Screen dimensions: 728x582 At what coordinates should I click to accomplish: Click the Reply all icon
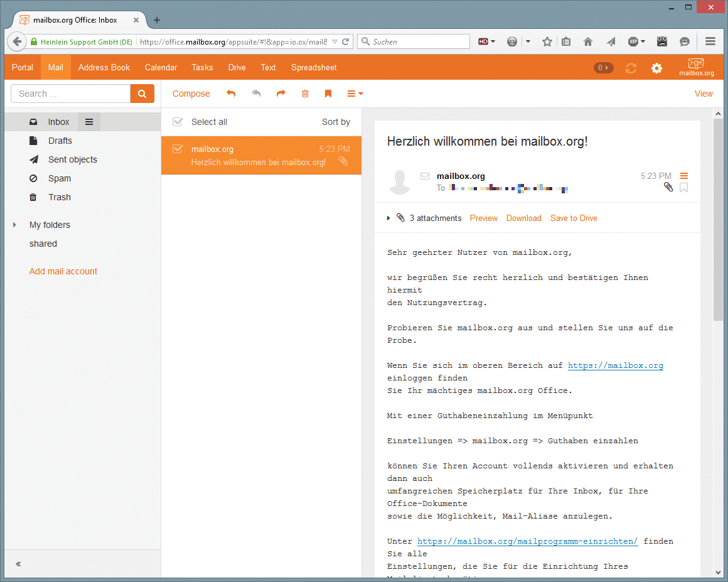pyautogui.click(x=256, y=94)
